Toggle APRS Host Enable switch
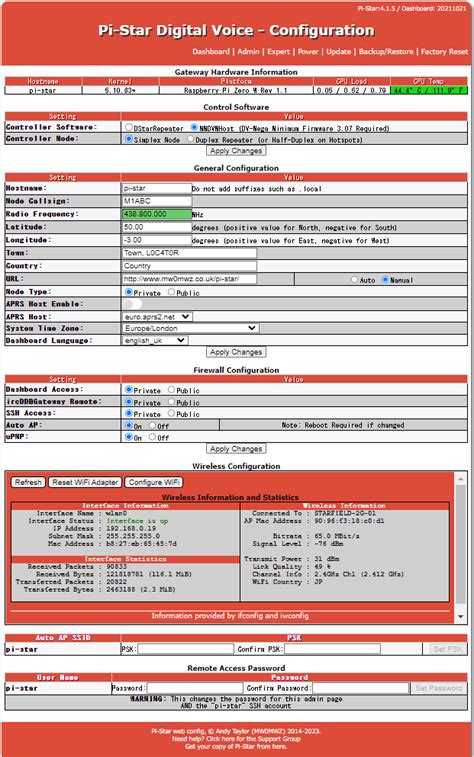474x757 pixels. 133,304
